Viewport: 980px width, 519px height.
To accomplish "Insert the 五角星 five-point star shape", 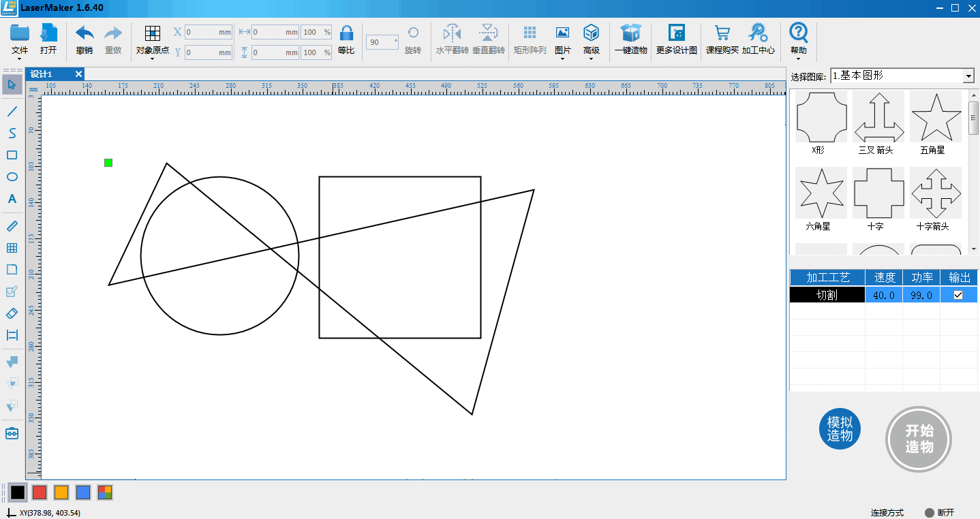I will pyautogui.click(x=936, y=116).
